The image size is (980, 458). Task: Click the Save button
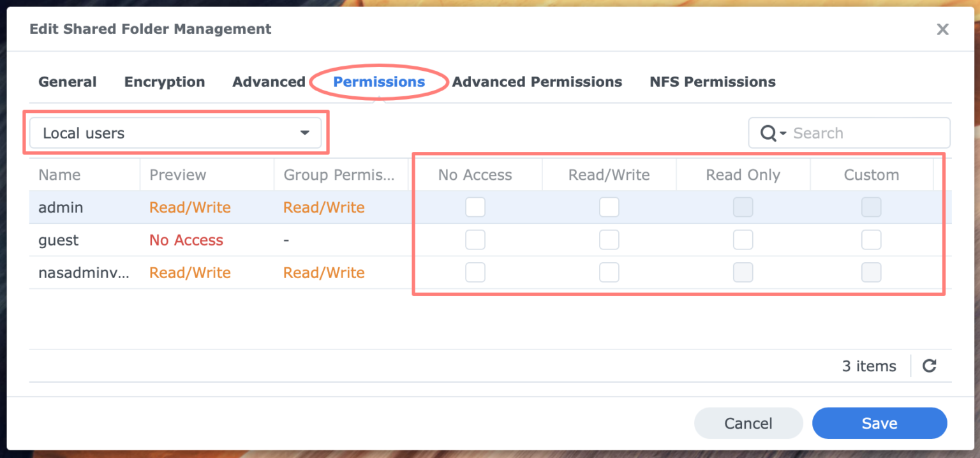(879, 423)
